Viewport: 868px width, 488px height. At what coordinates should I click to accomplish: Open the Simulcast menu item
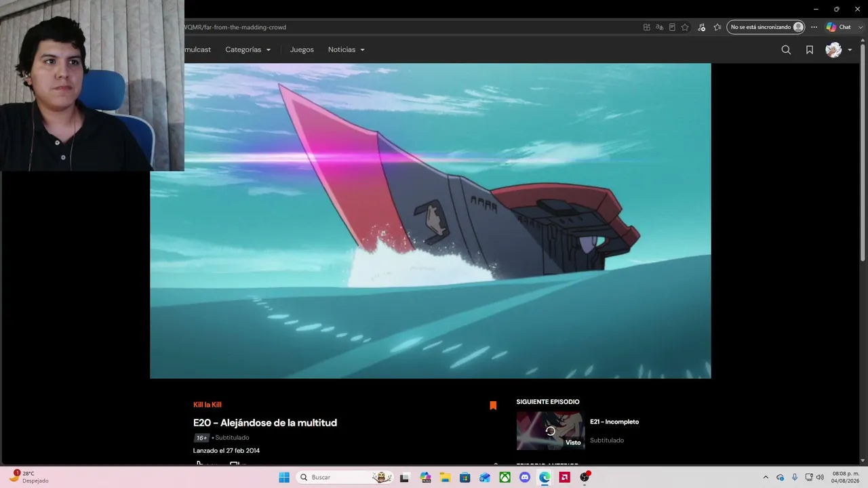[x=198, y=49]
